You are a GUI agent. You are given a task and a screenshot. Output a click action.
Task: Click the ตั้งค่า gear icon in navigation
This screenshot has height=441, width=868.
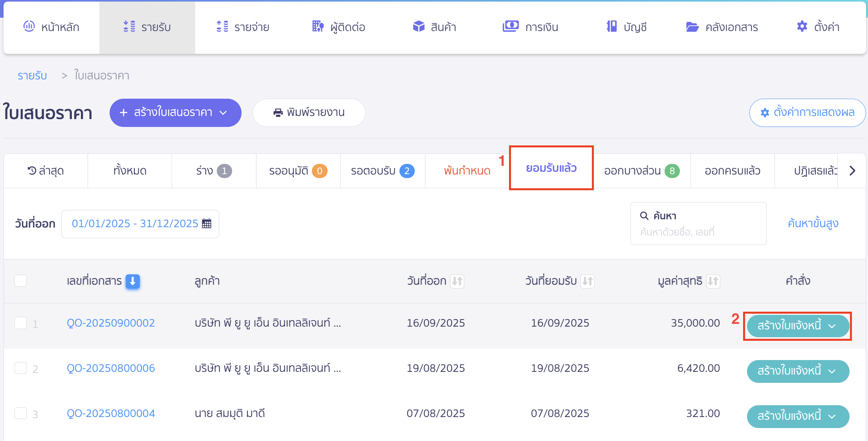point(802,26)
